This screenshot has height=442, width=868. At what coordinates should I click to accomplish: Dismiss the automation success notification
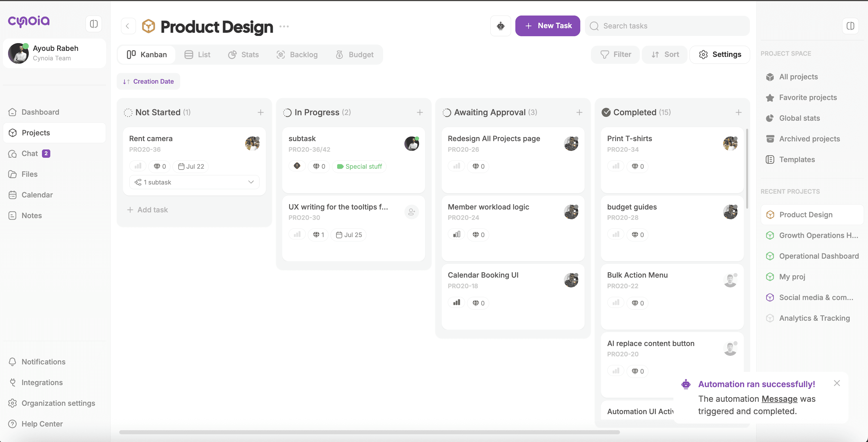click(837, 383)
